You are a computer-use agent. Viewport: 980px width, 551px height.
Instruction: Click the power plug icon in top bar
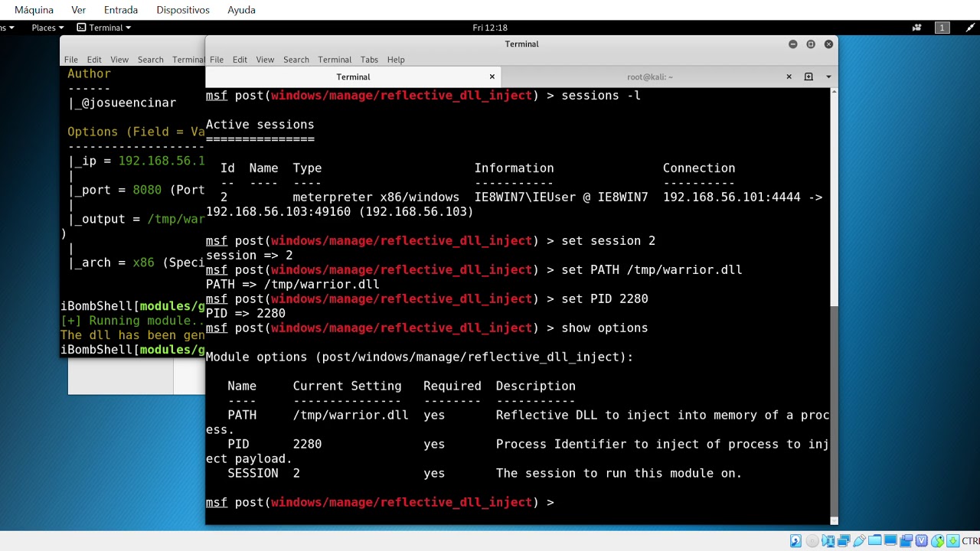tap(969, 28)
